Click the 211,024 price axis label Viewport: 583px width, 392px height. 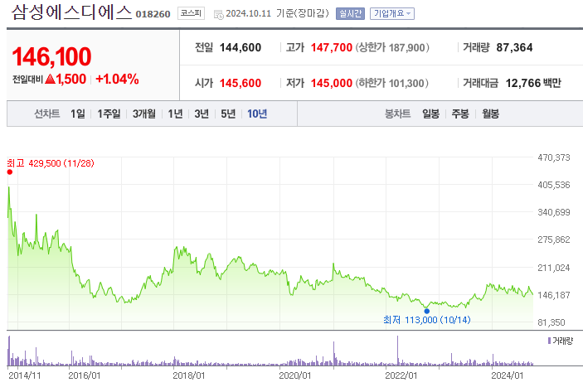click(554, 268)
